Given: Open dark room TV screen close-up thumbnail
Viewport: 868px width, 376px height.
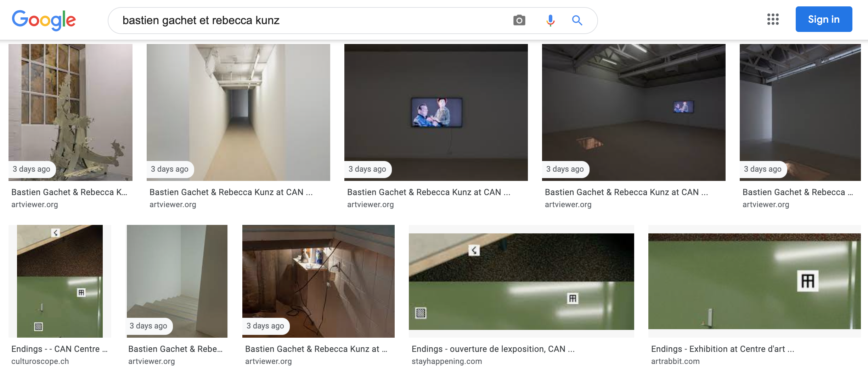Looking at the screenshot, I should click(436, 112).
